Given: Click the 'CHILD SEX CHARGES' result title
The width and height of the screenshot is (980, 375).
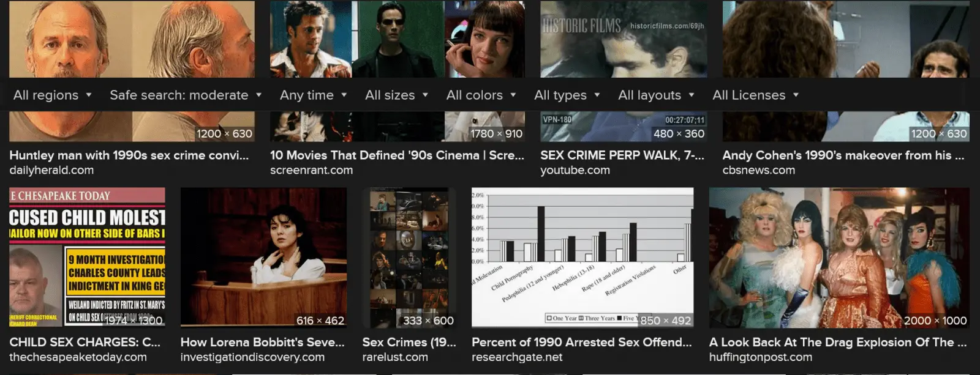Looking at the screenshot, I should [x=85, y=343].
